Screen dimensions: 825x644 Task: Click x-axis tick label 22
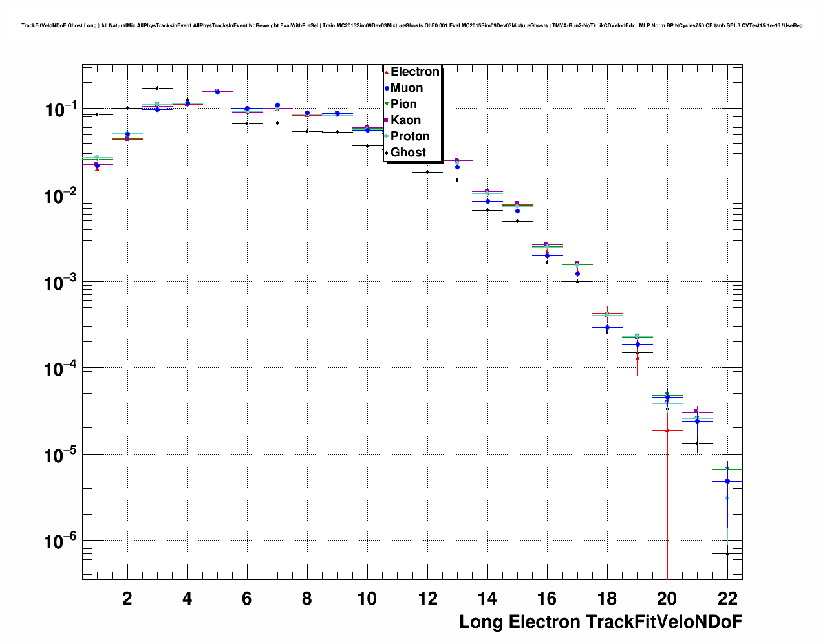(x=727, y=598)
